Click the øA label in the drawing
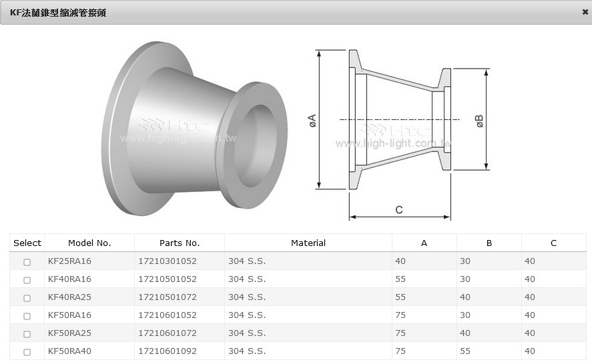Viewport: 592px width, 364px height. [312, 121]
